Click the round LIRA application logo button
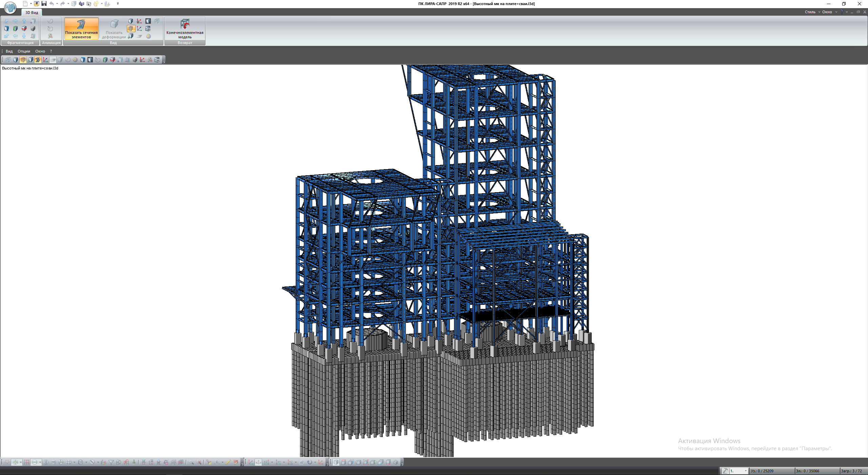The height and width of the screenshot is (475, 868). tap(10, 7)
